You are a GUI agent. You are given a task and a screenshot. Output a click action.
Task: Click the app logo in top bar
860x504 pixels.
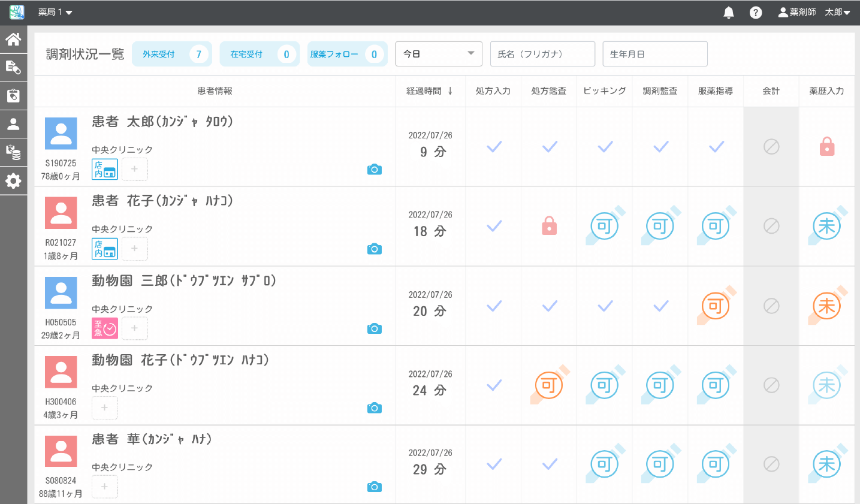[17, 12]
